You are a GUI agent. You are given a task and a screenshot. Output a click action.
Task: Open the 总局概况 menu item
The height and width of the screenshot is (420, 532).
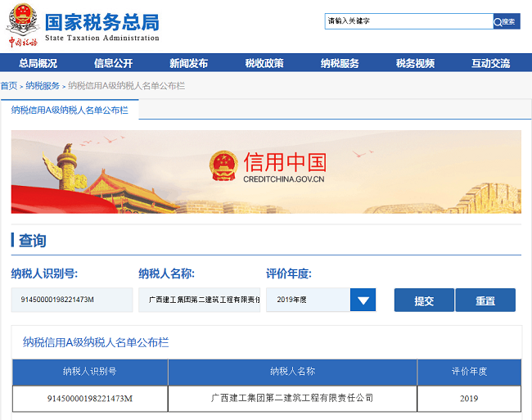tap(38, 64)
